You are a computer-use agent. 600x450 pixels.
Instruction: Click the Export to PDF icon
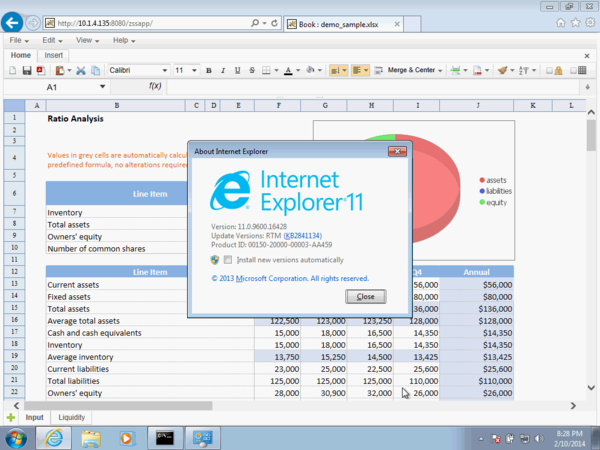point(41,70)
